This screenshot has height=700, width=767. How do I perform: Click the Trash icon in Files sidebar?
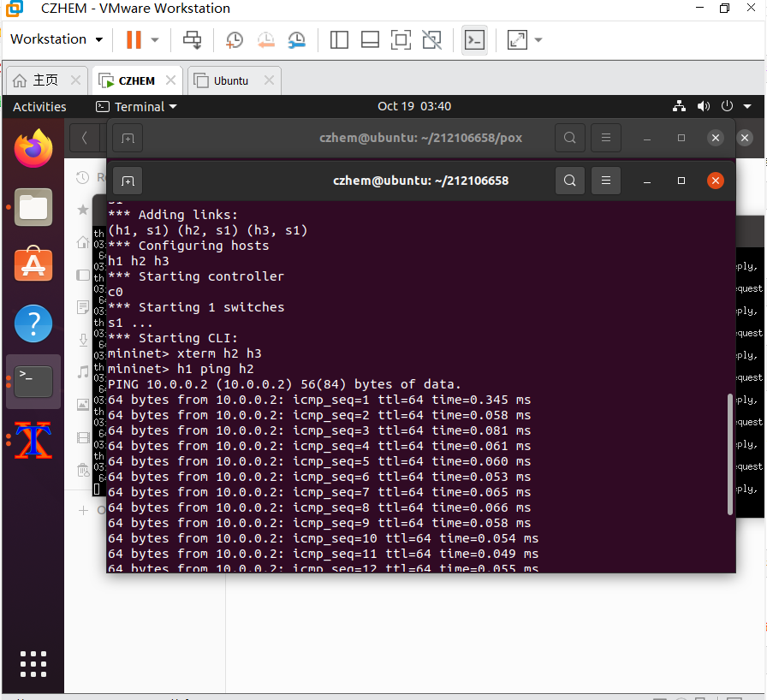pyautogui.click(x=83, y=471)
